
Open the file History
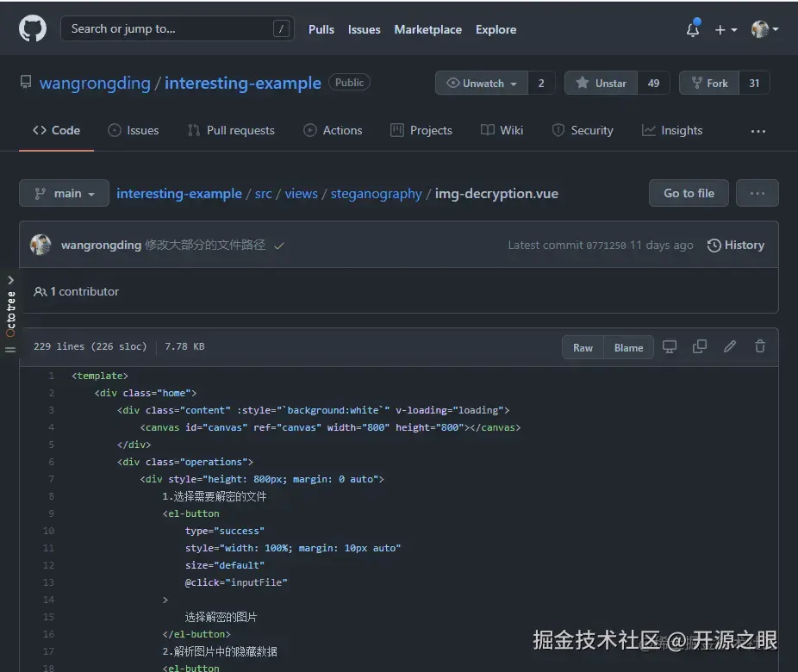click(x=736, y=246)
